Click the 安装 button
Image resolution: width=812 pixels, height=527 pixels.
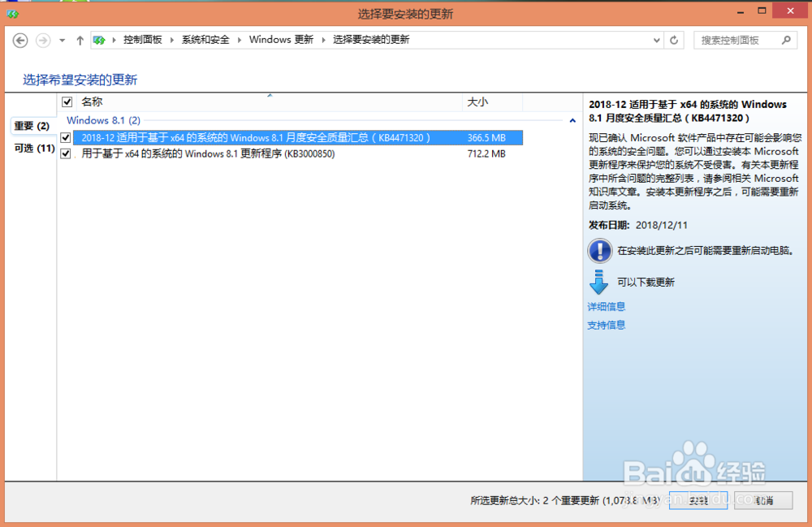pos(698,500)
